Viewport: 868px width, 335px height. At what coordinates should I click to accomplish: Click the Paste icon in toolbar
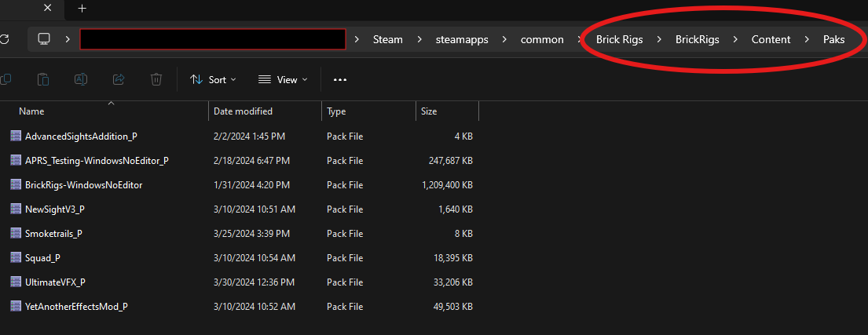(44, 79)
